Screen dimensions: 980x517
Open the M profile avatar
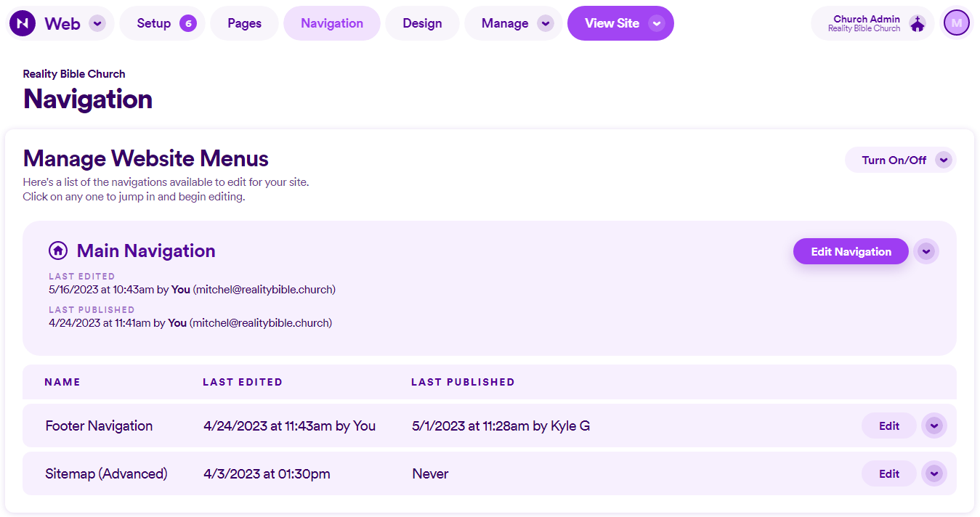point(956,23)
